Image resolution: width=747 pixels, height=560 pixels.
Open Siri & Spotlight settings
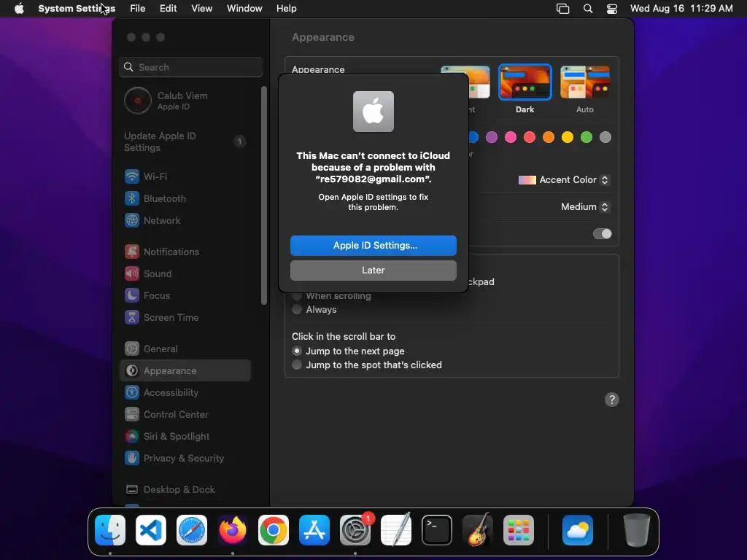tap(185, 437)
